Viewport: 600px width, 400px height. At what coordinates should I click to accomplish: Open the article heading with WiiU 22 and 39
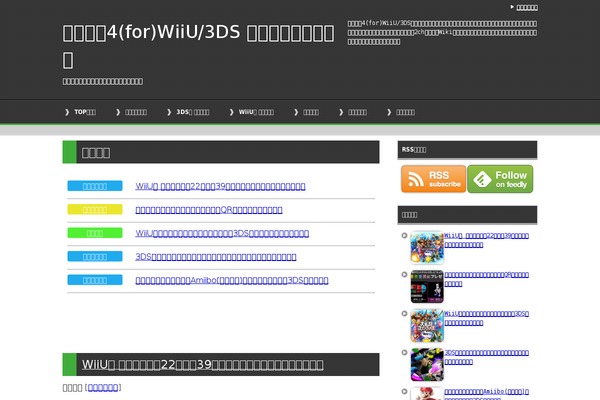tap(202, 364)
